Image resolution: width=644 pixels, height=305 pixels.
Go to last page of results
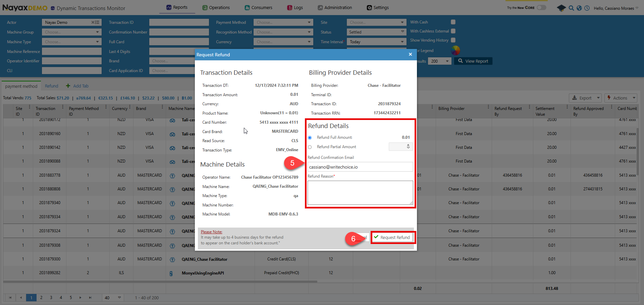tap(90, 298)
